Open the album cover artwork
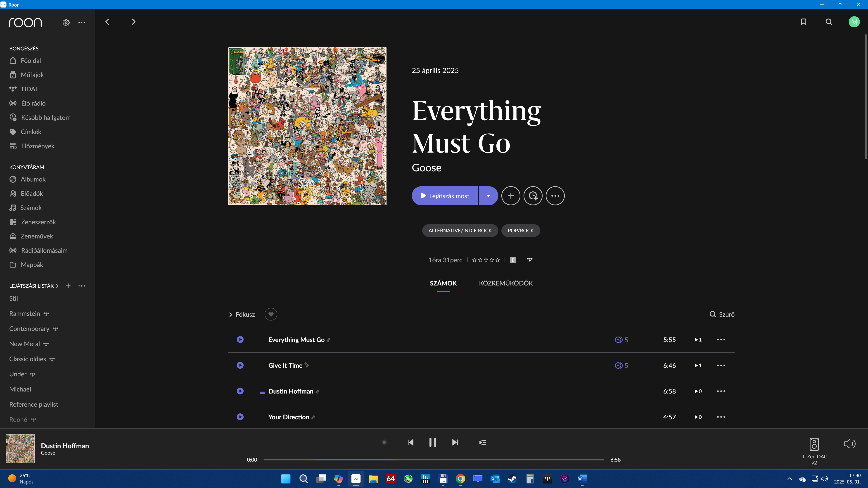The height and width of the screenshot is (488, 868). 307,126
